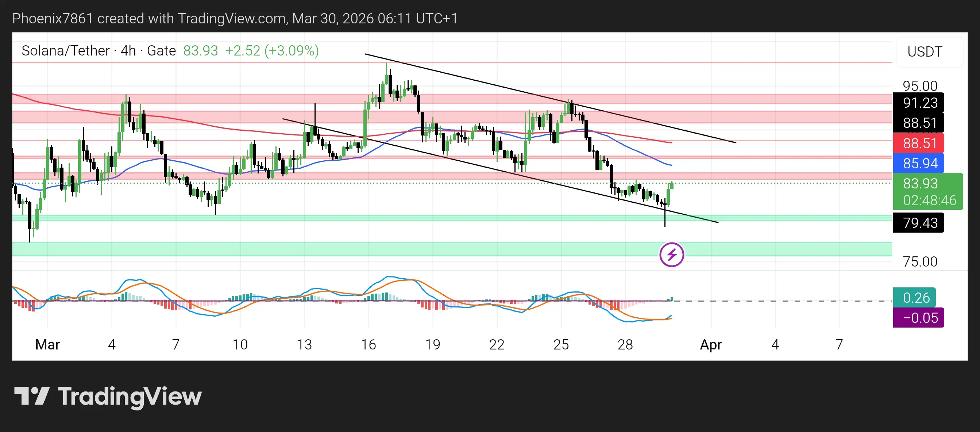Click the 91.23 black price label

point(920,103)
